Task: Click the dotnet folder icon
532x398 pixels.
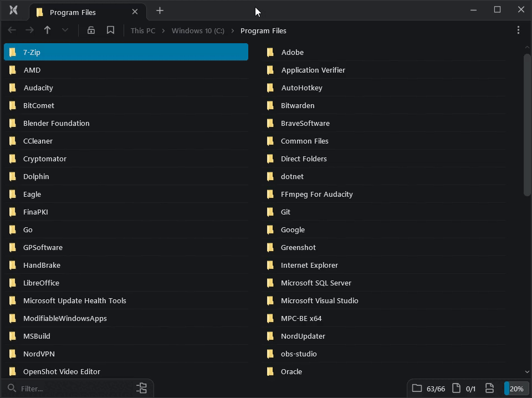Action: click(270, 176)
